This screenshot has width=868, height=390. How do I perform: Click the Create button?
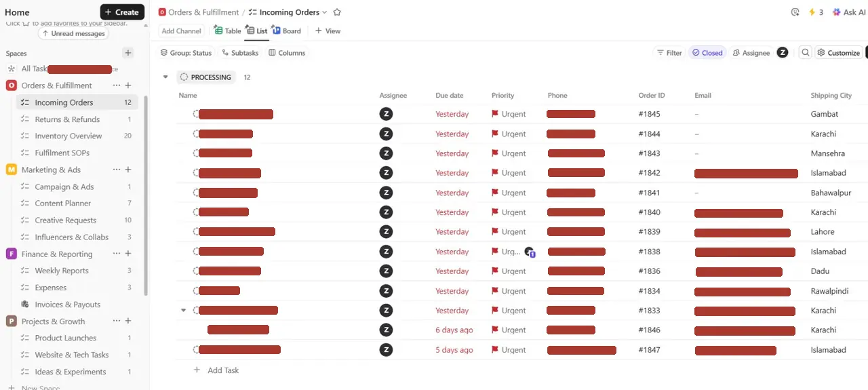point(122,12)
